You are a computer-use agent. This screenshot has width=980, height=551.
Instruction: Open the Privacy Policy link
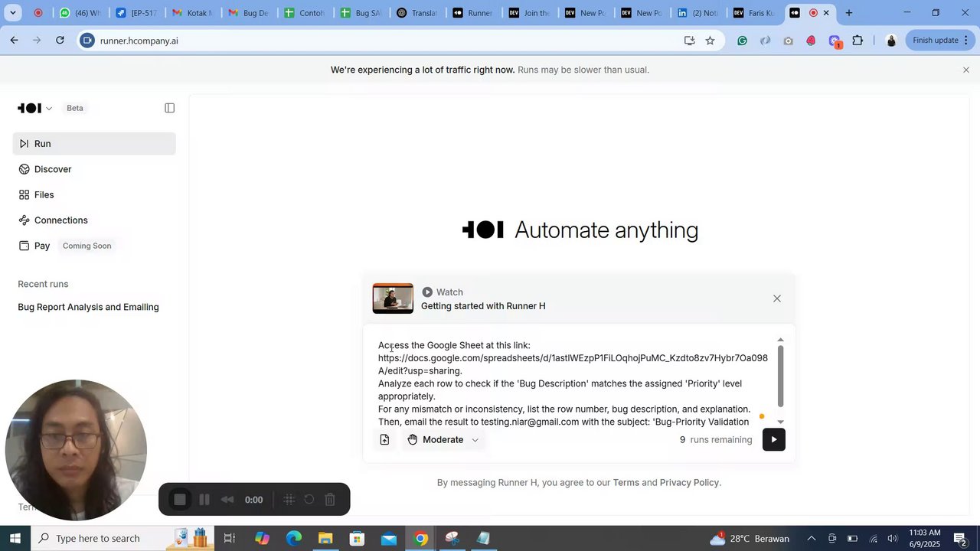coord(689,483)
